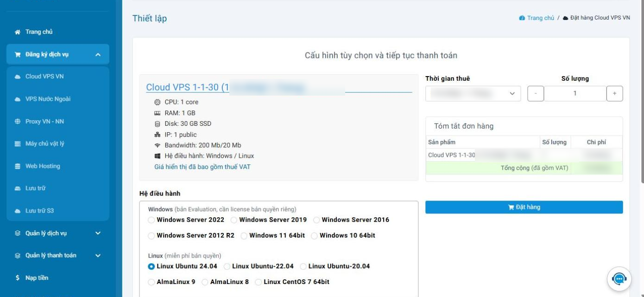The height and width of the screenshot is (297, 644).
Task: Click the drive icon beside Lưu trữ
Action: click(18, 188)
